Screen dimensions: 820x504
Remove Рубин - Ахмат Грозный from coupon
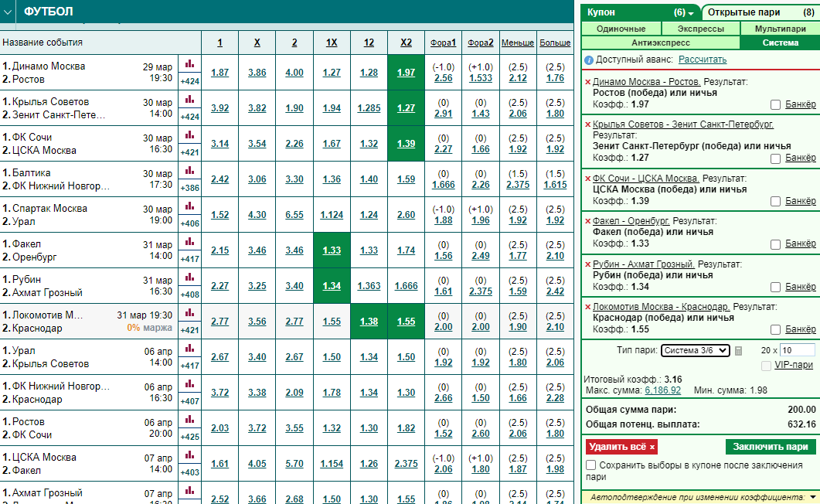point(588,264)
